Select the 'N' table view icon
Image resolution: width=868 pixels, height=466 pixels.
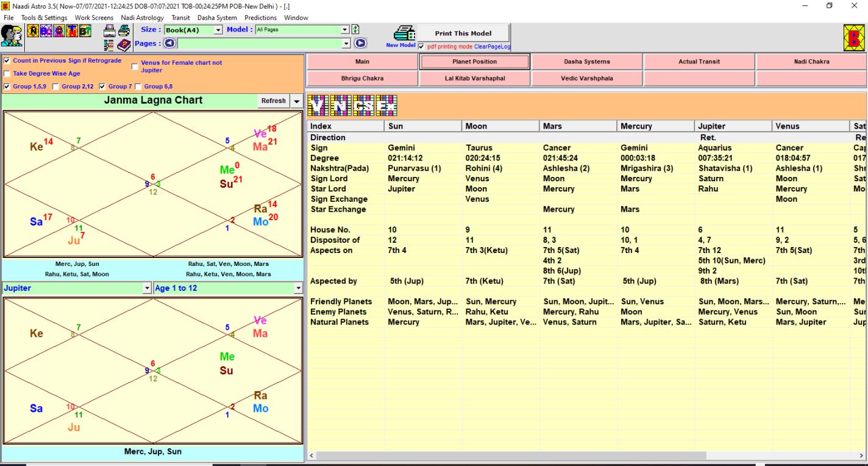341,106
